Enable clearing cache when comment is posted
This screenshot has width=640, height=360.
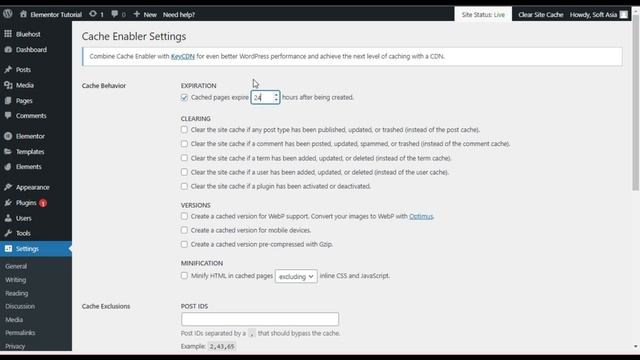coord(184,144)
